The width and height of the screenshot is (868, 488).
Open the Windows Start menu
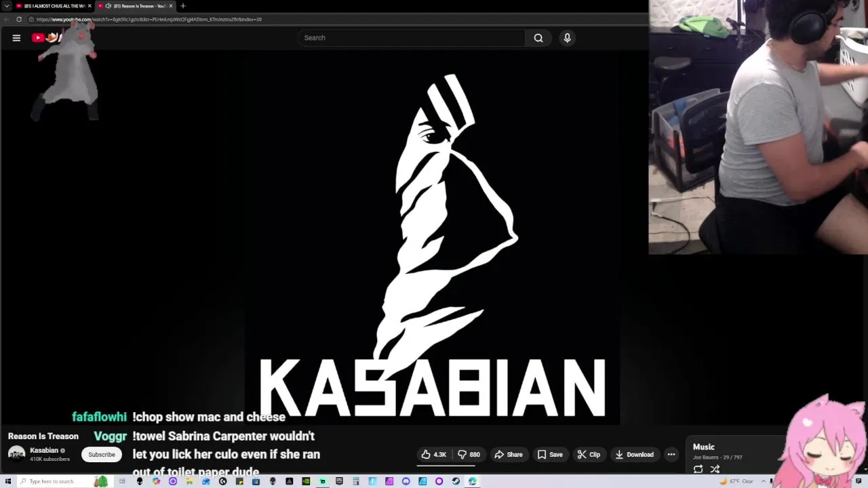7,481
